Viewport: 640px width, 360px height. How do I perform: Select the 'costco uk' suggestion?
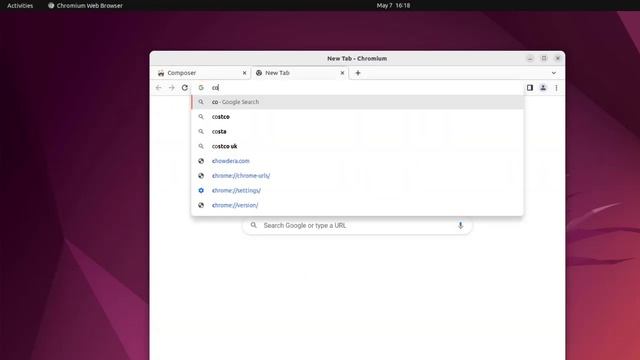[357, 146]
